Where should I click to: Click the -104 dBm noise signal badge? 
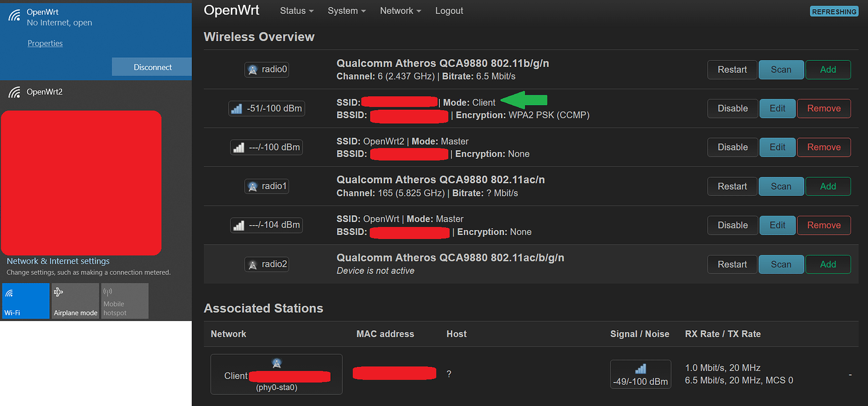266,225
